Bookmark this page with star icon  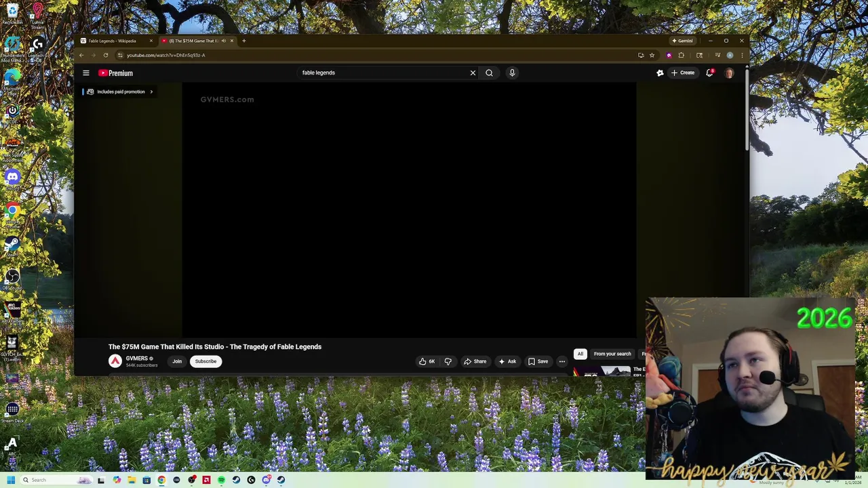[652, 55]
